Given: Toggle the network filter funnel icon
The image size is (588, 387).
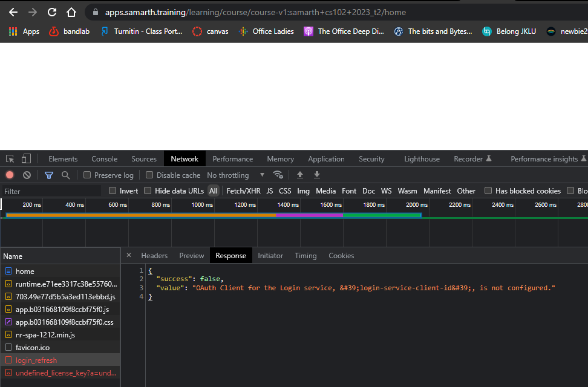Looking at the screenshot, I should 49,175.
